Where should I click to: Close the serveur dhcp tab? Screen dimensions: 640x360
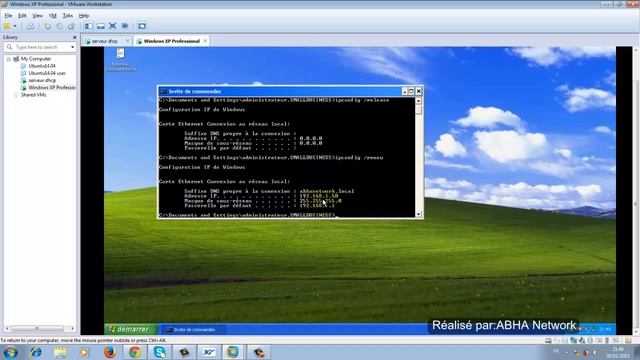click(x=127, y=41)
